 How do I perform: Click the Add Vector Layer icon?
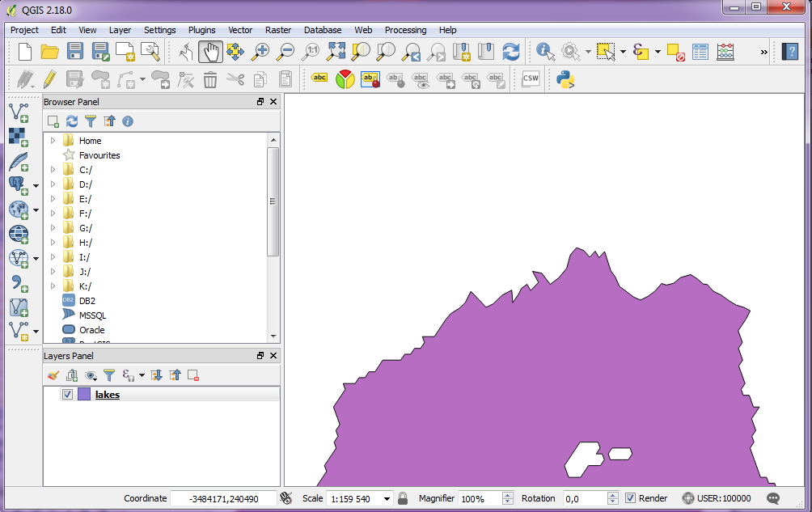(x=19, y=112)
